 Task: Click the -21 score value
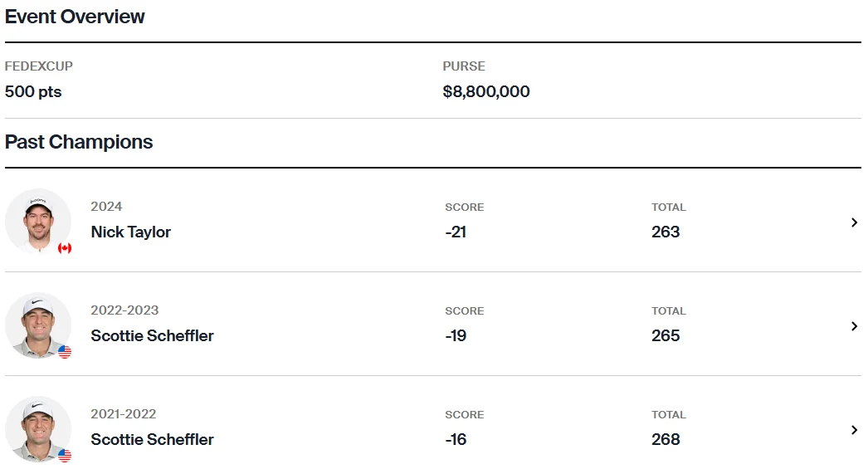(x=456, y=232)
